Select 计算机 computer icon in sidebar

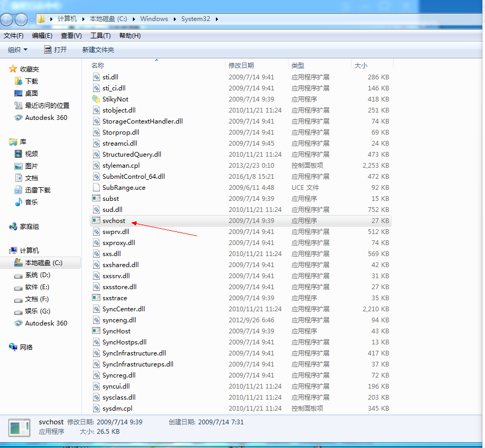coord(13,250)
